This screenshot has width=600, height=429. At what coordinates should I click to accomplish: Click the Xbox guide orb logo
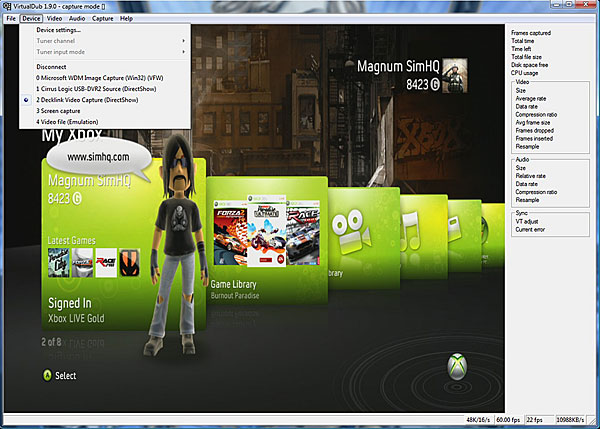tap(457, 367)
